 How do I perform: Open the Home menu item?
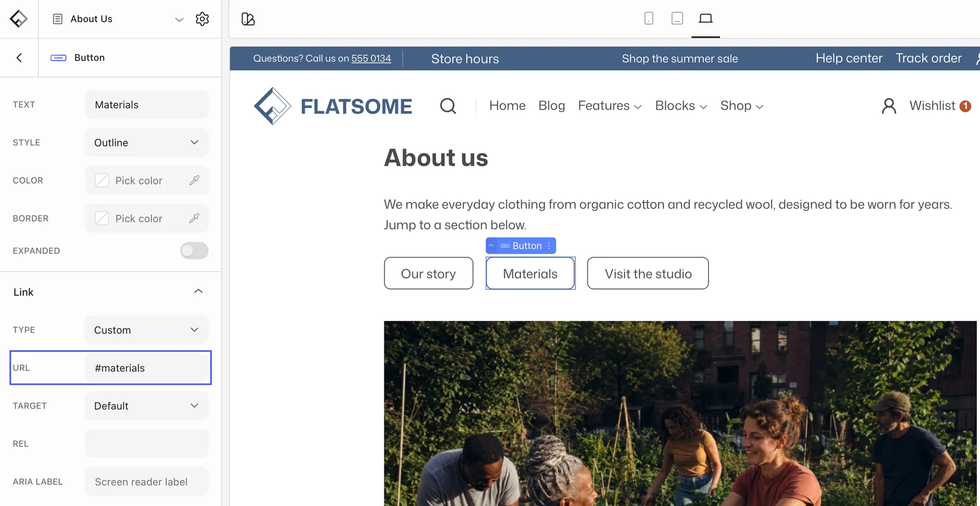pos(507,106)
